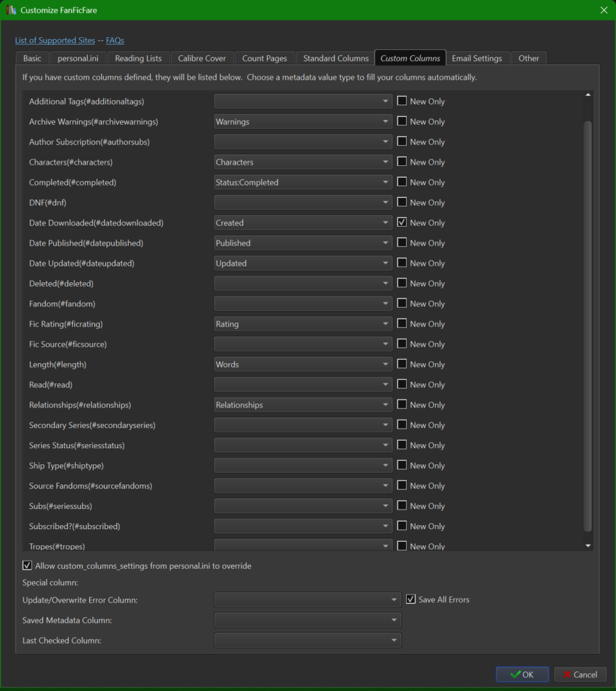Open the personal.ini tab

click(78, 58)
